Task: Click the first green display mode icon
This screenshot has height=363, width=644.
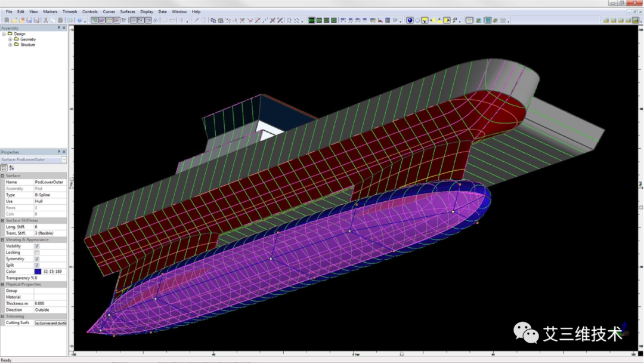Action: coord(311,20)
